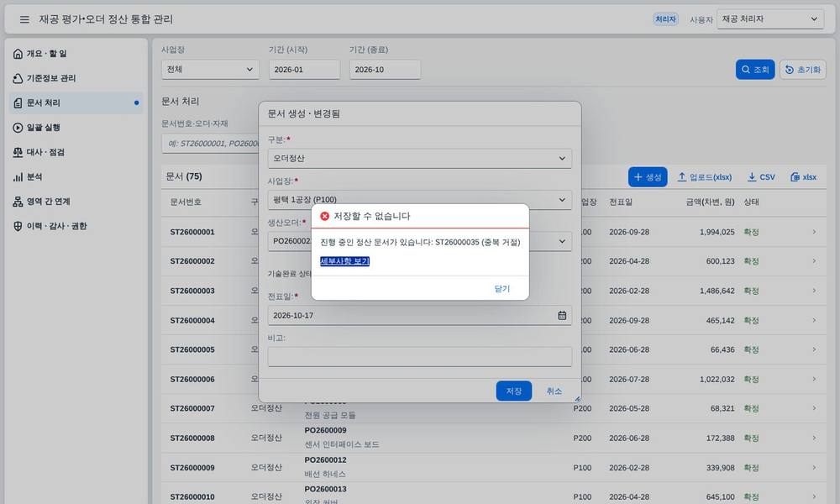Click document number ST26000005
This screenshot has height=504, width=840.
192,349
